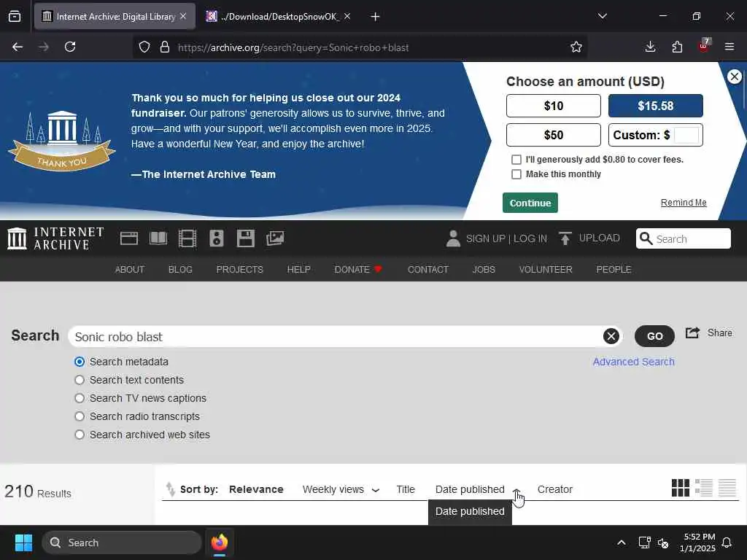The height and width of the screenshot is (560, 747).
Task: Select Search metadata radio button
Action: (80, 362)
